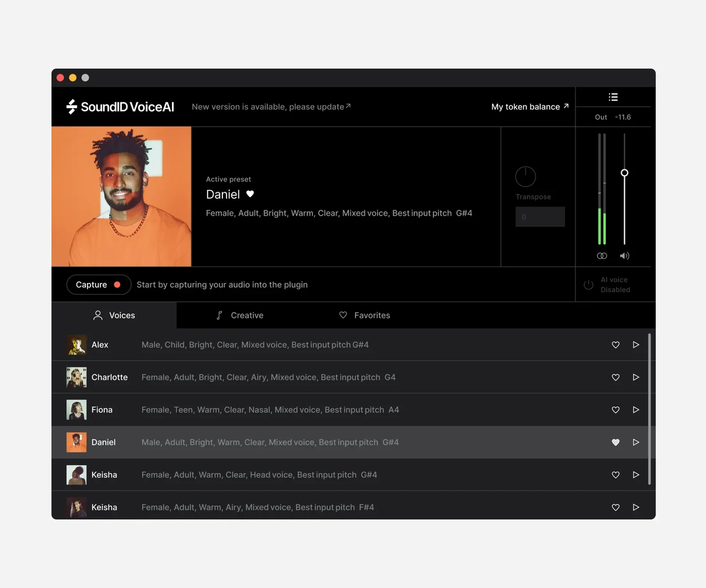Play the Charlotte voice preview

tap(636, 377)
